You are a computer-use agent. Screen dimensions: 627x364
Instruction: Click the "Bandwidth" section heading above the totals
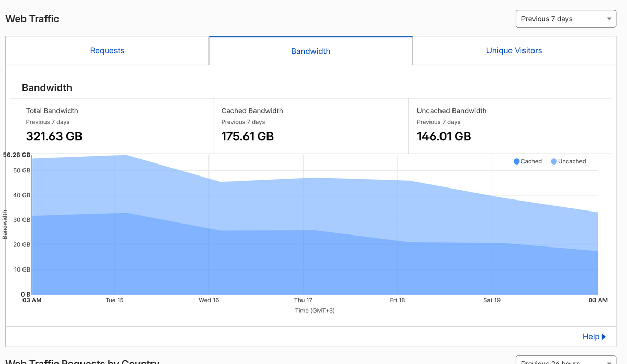(x=47, y=88)
